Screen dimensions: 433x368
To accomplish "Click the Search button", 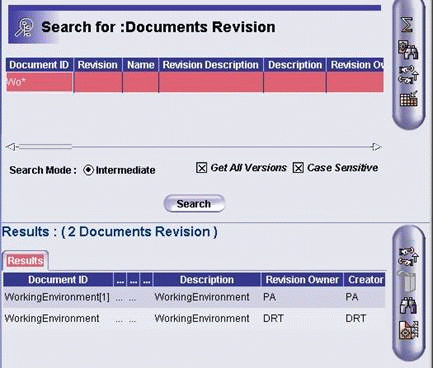I will pos(194,204).
